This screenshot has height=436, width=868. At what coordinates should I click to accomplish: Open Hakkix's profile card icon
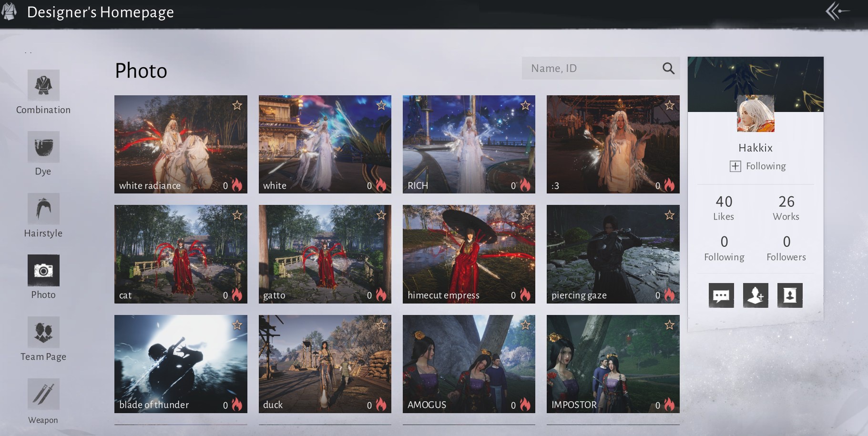pos(790,295)
